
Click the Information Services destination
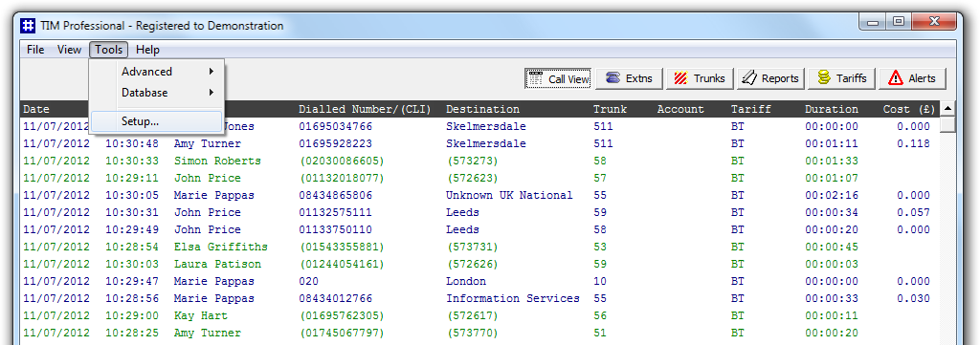(513, 298)
